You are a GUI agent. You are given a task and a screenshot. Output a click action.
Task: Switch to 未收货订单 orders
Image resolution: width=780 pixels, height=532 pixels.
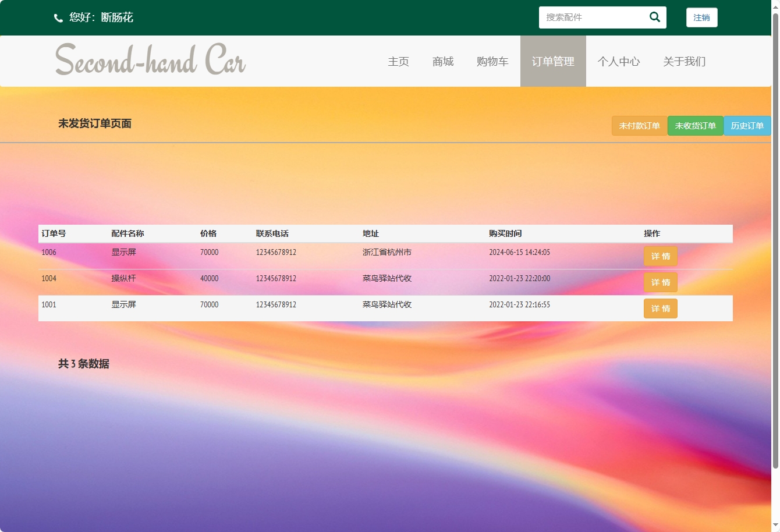click(695, 126)
